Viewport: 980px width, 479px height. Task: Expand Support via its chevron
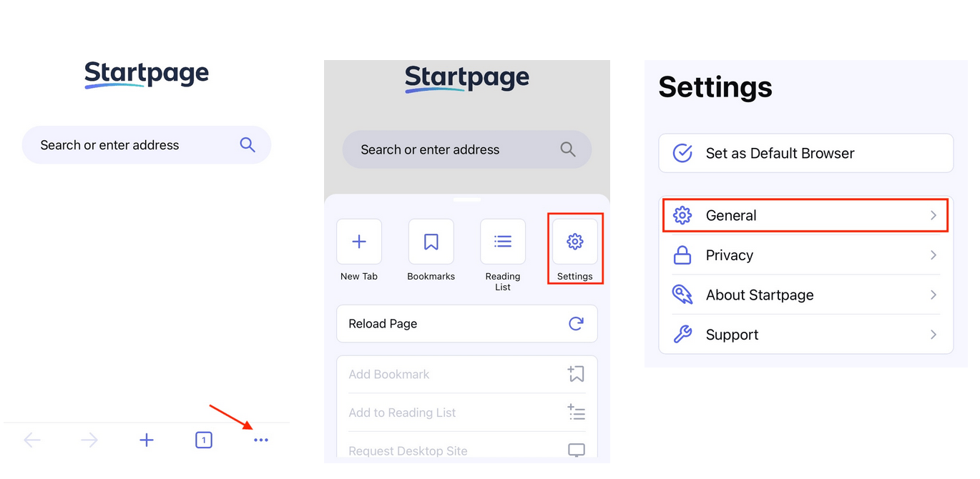pyautogui.click(x=934, y=335)
